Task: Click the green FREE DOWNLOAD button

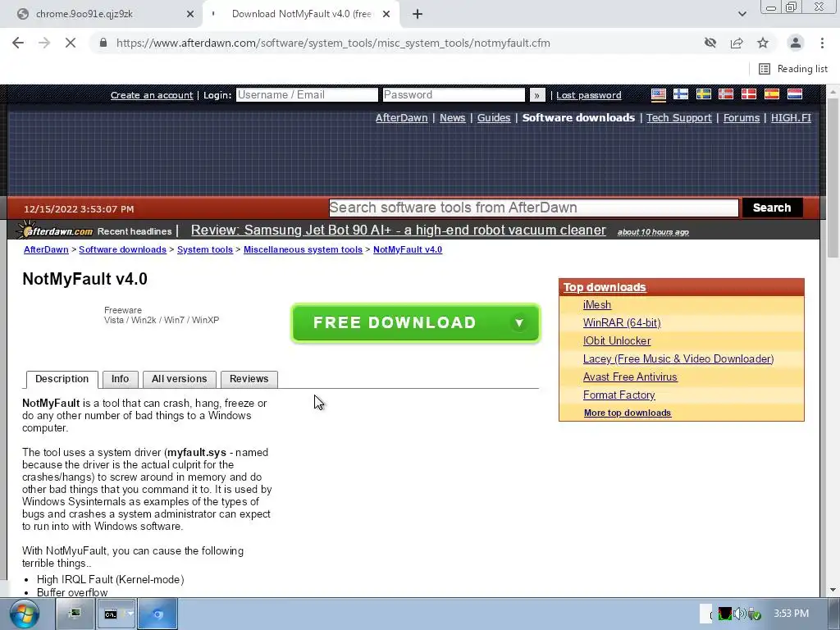Action: point(415,322)
